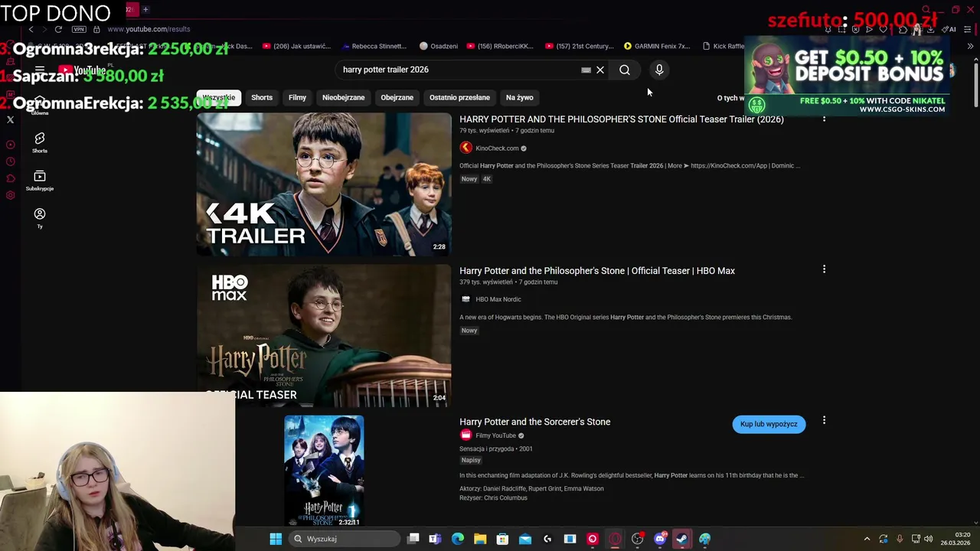980x551 pixels.
Task: Open KinoCheck.com channel name link
Action: [x=497, y=148]
